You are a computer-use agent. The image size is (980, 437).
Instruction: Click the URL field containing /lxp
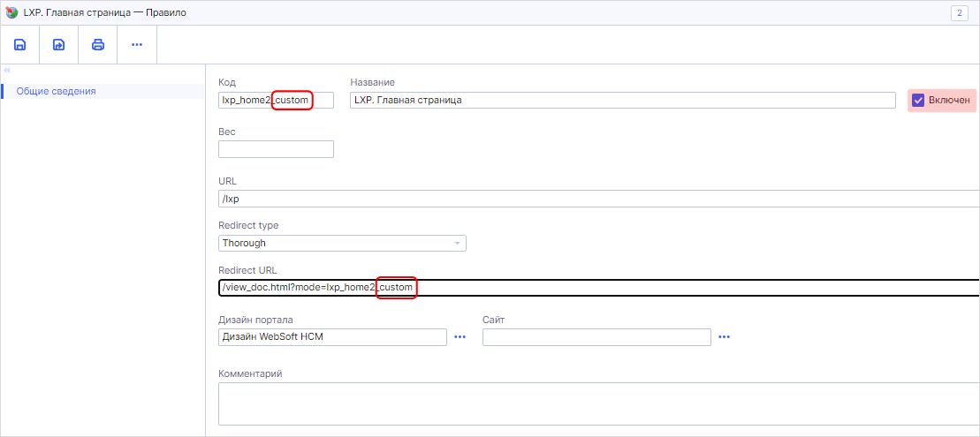point(599,199)
